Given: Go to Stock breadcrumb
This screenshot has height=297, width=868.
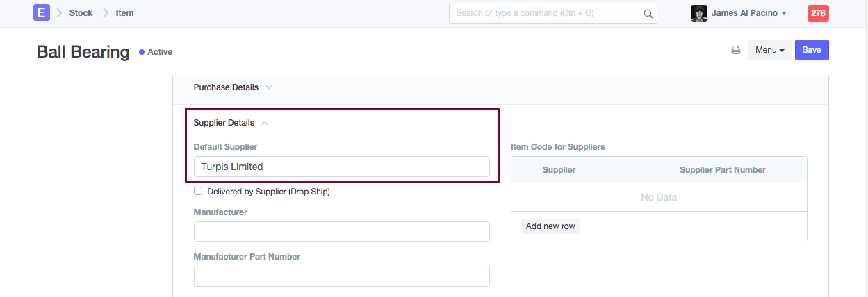Looking at the screenshot, I should (x=81, y=13).
